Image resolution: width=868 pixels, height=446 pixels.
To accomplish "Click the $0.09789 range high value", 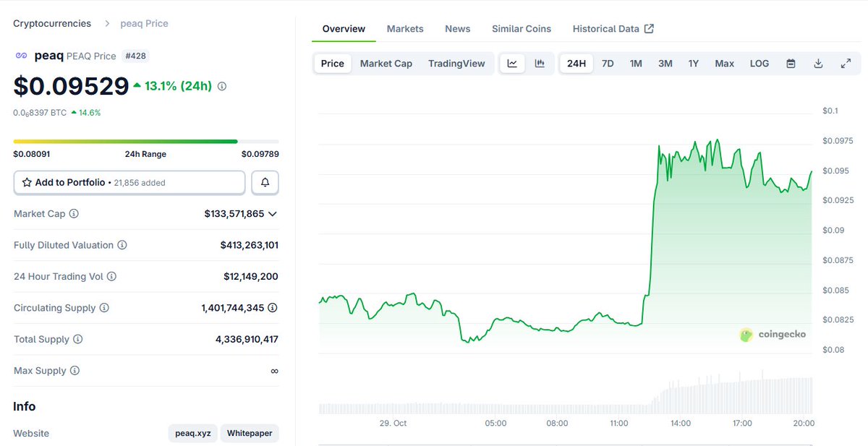I will (260, 154).
